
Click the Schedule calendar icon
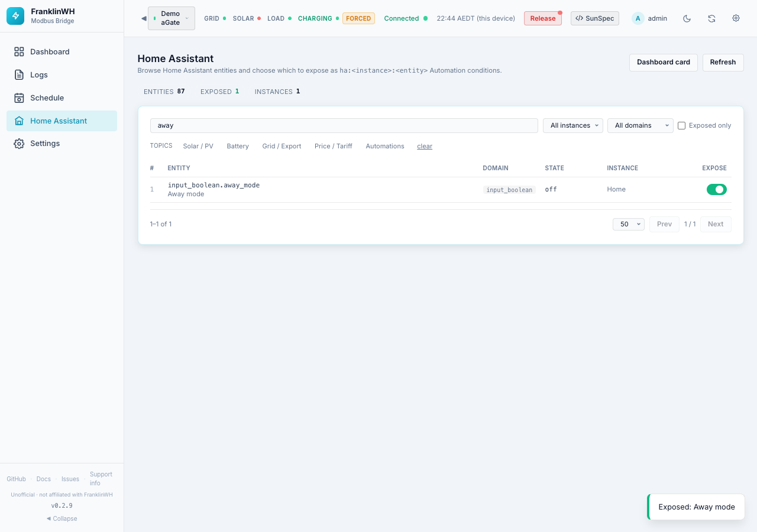19,98
